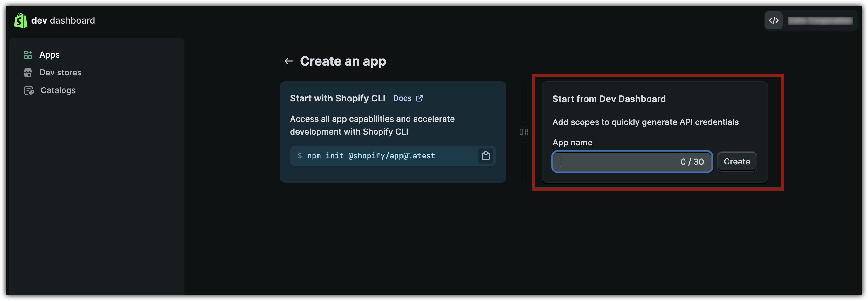Click the Dev stores storefront icon
The width and height of the screenshot is (868, 301).
28,73
